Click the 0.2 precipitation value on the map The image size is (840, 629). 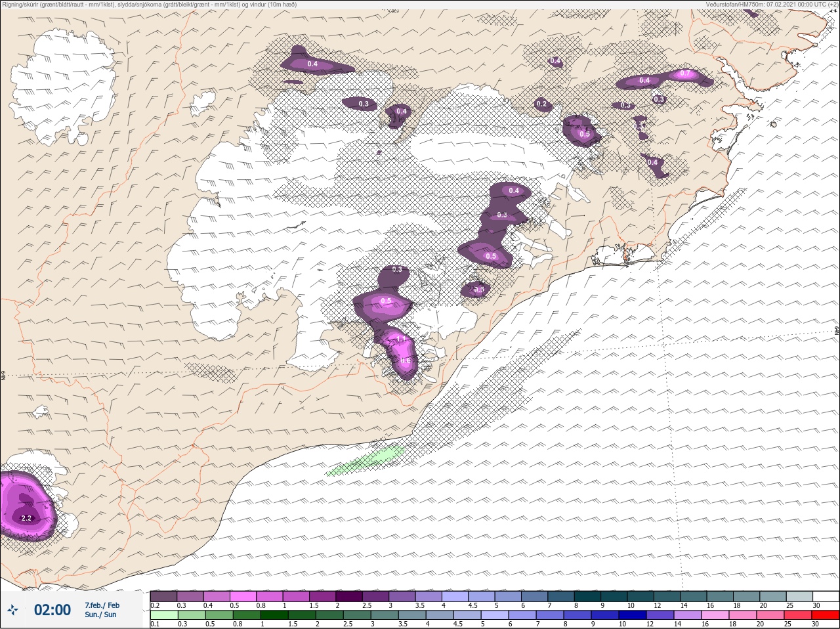541,104
